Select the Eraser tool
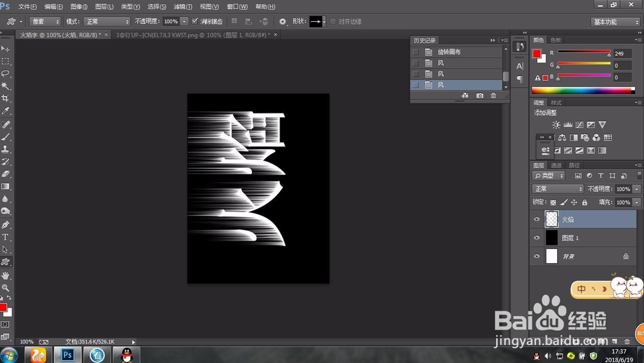 point(5,174)
